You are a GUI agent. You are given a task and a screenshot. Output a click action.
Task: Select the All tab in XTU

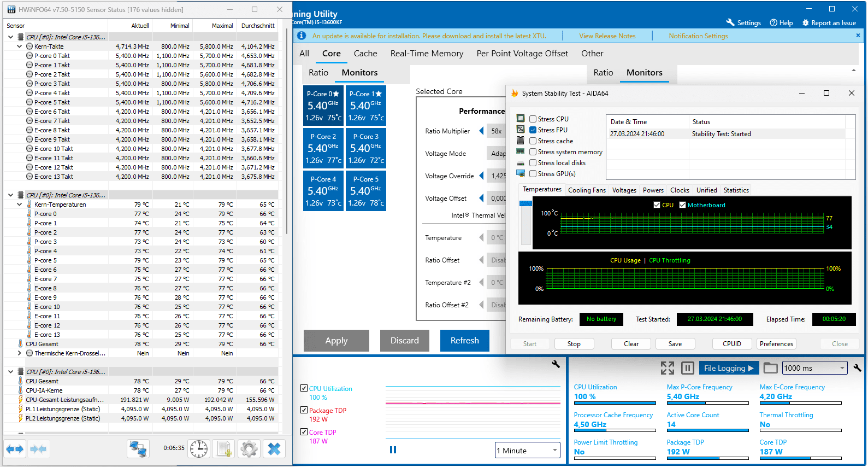(x=304, y=53)
